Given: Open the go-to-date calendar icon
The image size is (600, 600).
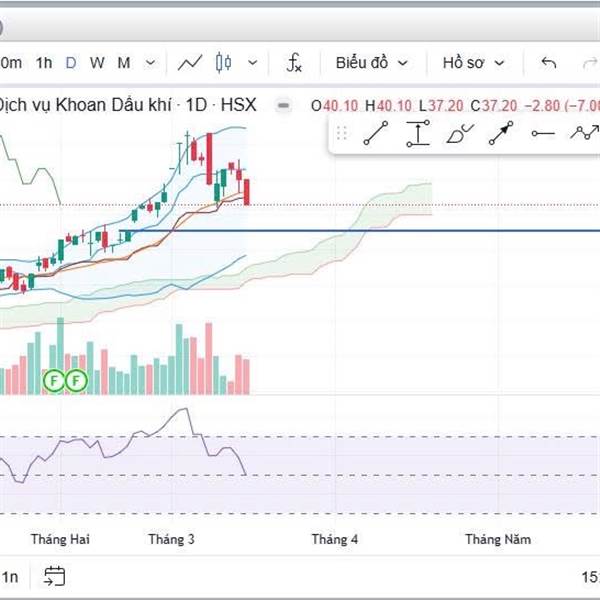Looking at the screenshot, I should tap(54, 576).
